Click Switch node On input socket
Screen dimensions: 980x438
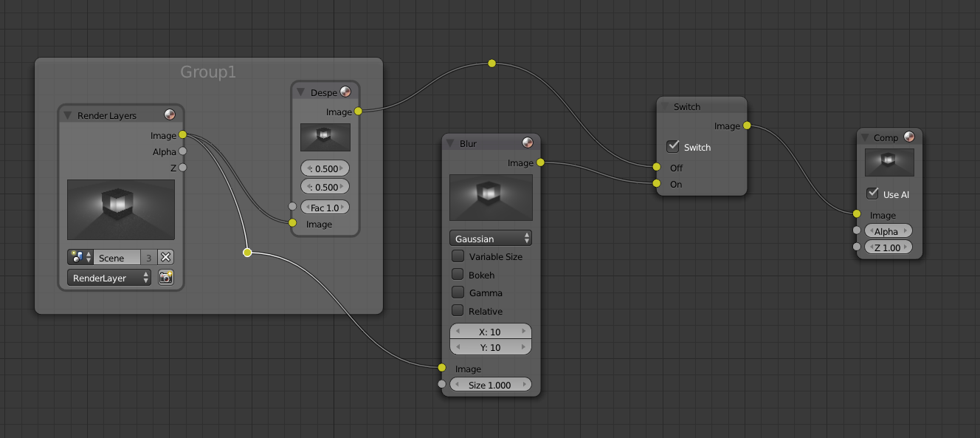coord(656,183)
